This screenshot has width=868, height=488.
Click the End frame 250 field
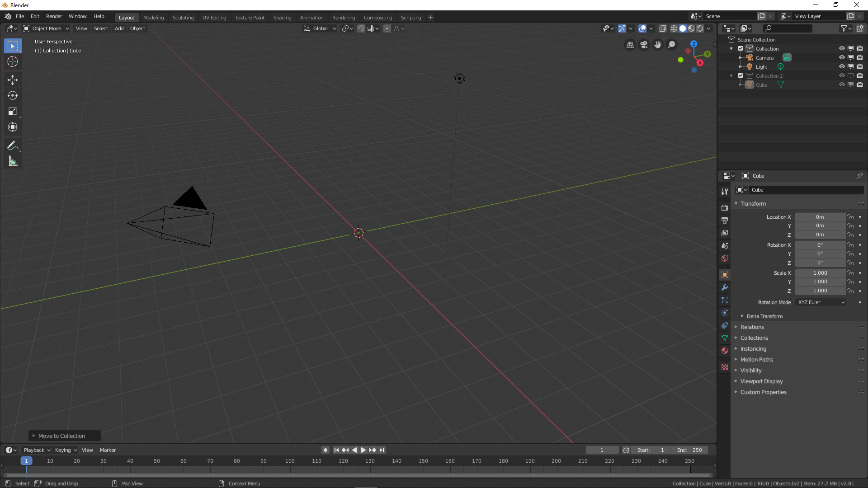[x=689, y=450]
